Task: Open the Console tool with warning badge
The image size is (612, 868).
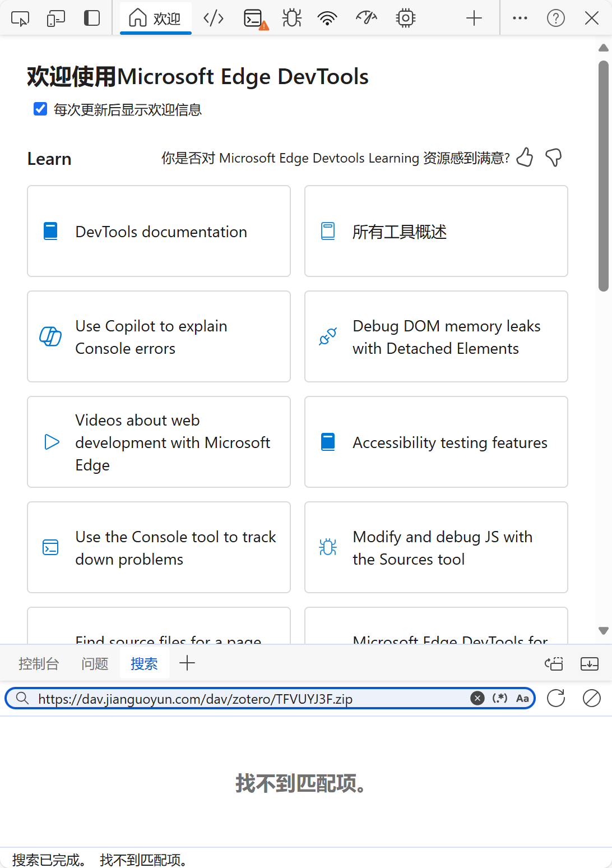Action: (255, 19)
